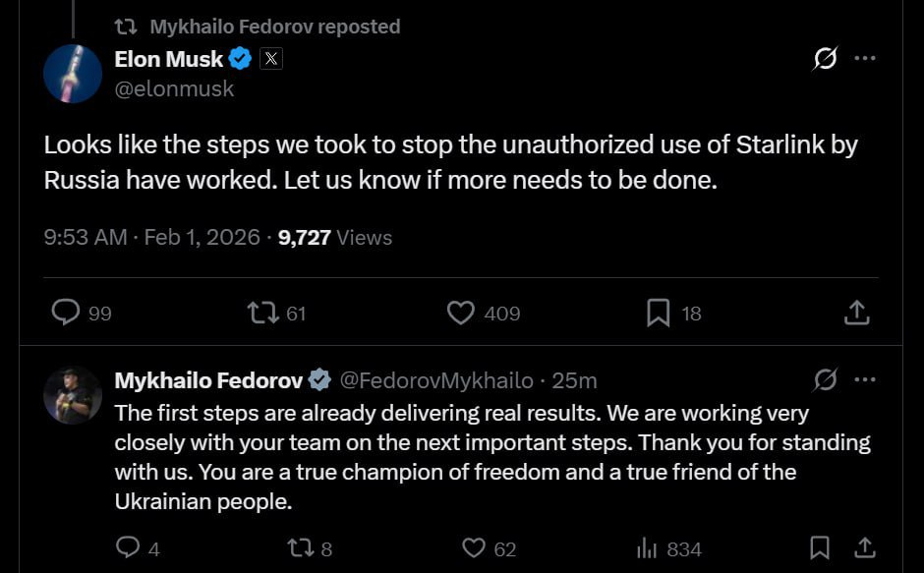Open more options on Fedorov's reply
The width and height of the screenshot is (924, 573).
[865, 379]
